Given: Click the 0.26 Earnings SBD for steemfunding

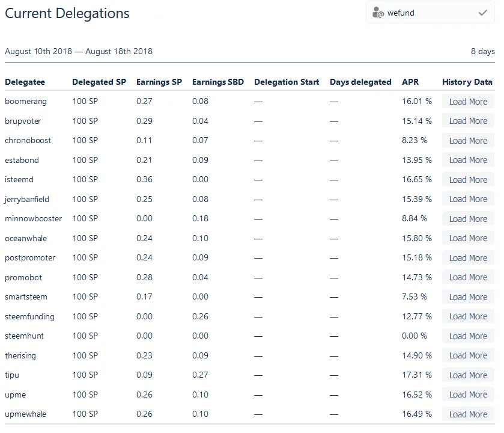Looking at the screenshot, I should pyautogui.click(x=200, y=316).
